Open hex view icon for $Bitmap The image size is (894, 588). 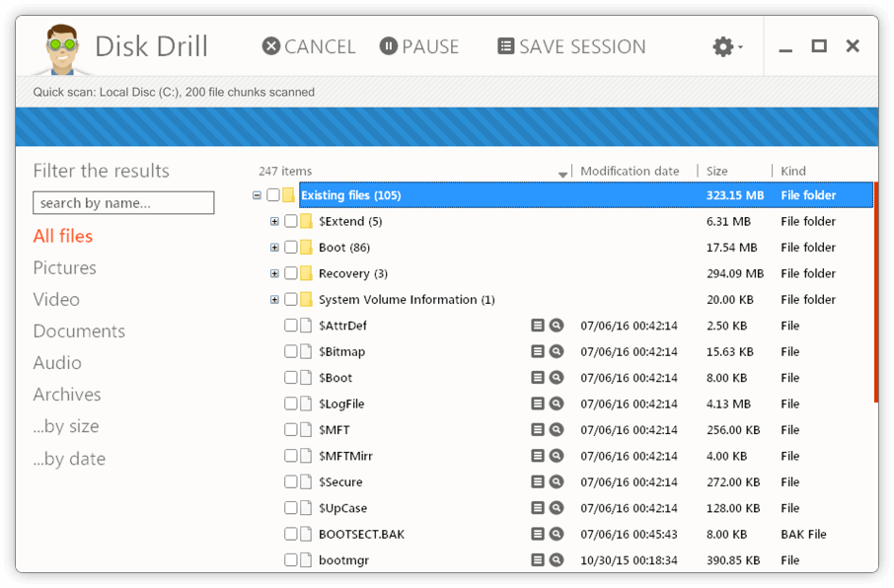[x=538, y=351]
